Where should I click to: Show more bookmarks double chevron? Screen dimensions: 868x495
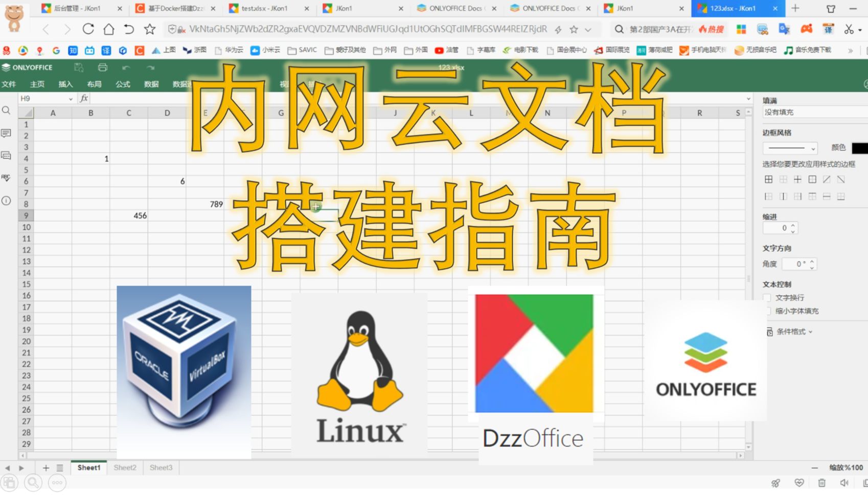tap(850, 50)
